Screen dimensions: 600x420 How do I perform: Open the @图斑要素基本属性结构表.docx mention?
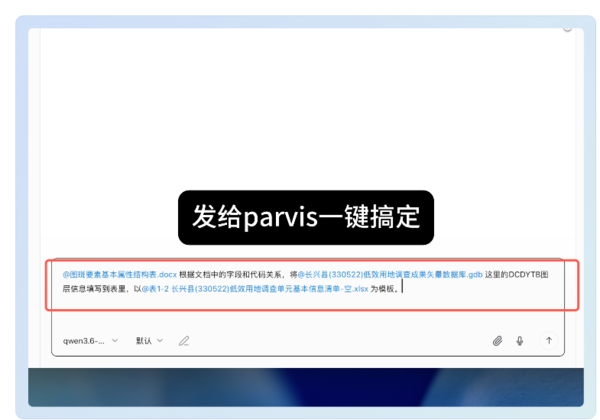120,275
